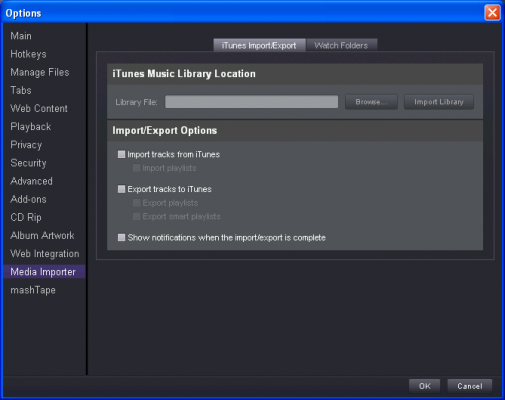Enable Import tracks from iTunes

[121, 154]
